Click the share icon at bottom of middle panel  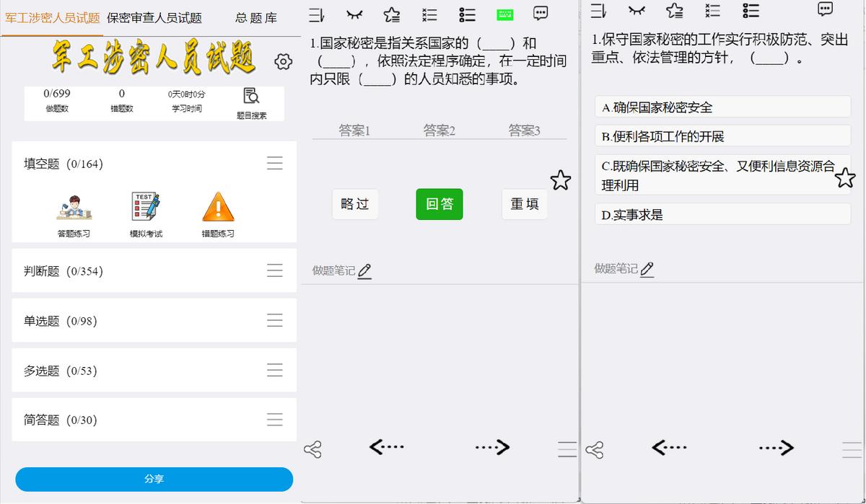pos(314,448)
